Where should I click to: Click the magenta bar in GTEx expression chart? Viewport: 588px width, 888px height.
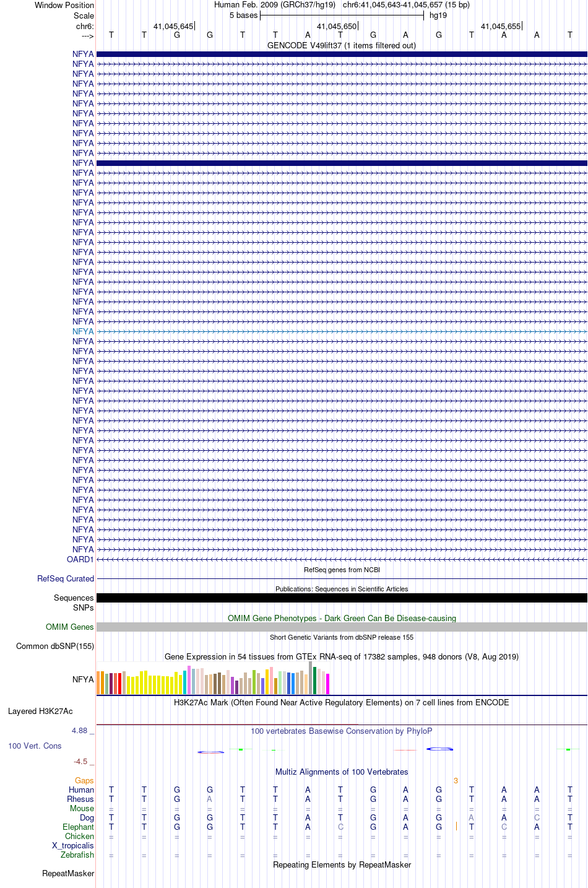tap(327, 684)
